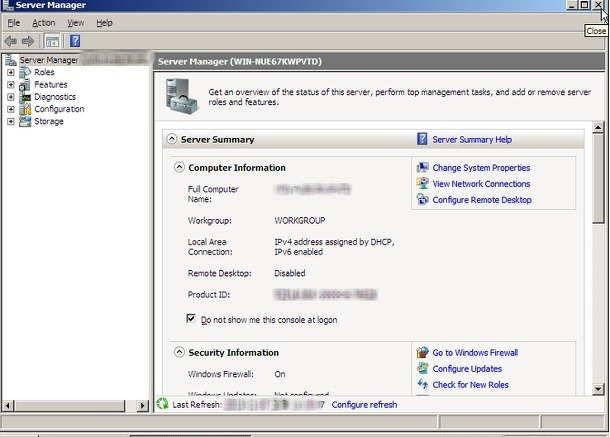
Task: Click the Configure Updates link
Action: click(467, 369)
